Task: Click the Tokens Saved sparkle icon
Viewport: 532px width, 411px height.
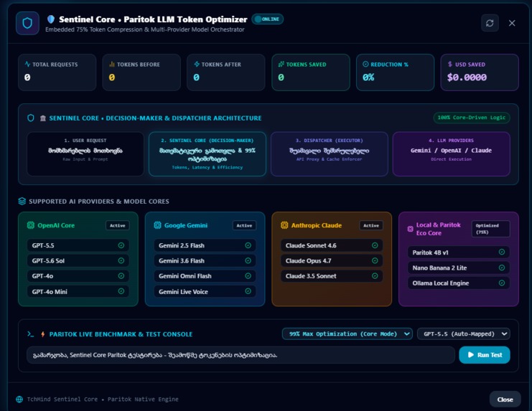Action: (281, 64)
